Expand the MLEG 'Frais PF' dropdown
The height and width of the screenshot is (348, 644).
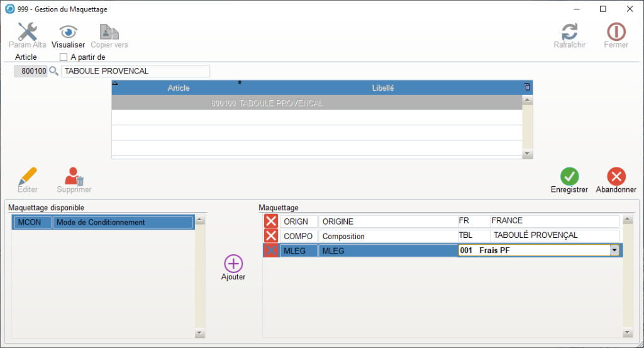614,250
